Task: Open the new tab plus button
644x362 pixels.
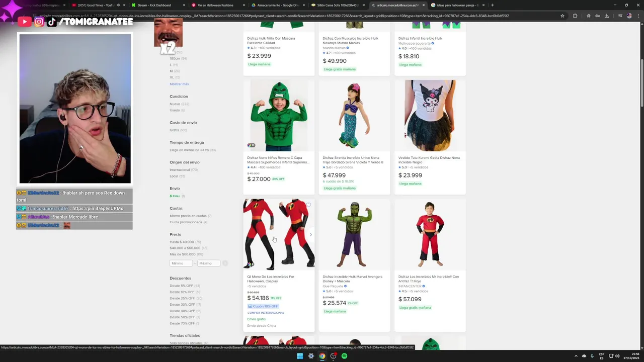Action: click(492, 5)
